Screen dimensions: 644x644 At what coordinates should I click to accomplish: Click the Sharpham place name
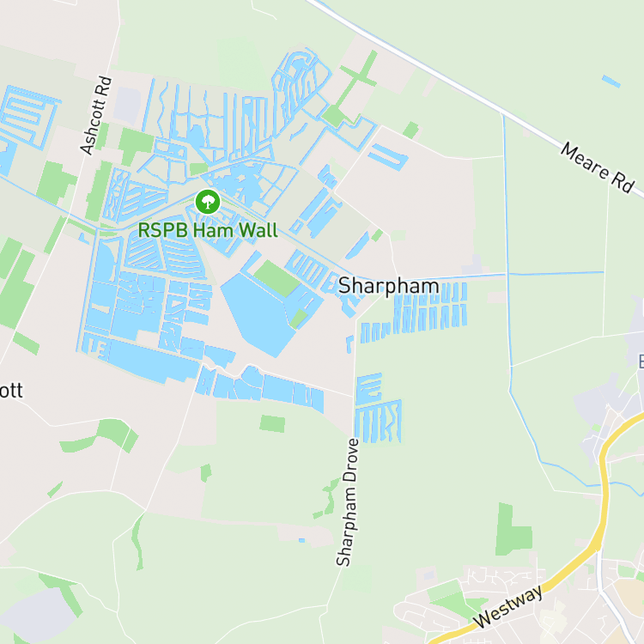pos(388,286)
